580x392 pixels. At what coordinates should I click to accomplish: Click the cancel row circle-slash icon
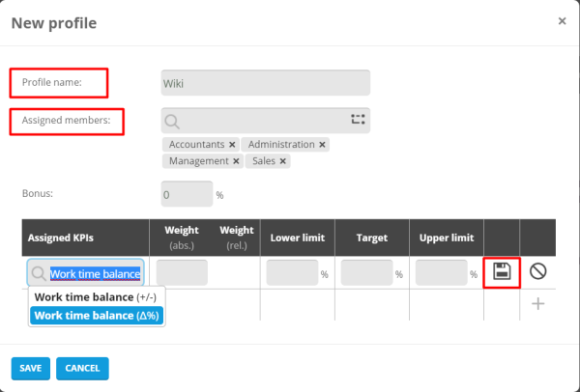[538, 272]
